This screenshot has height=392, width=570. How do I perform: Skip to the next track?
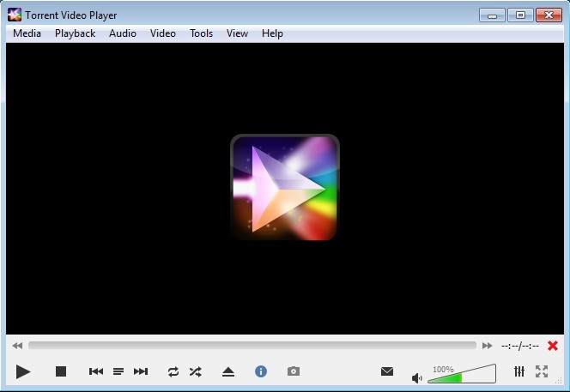point(141,371)
